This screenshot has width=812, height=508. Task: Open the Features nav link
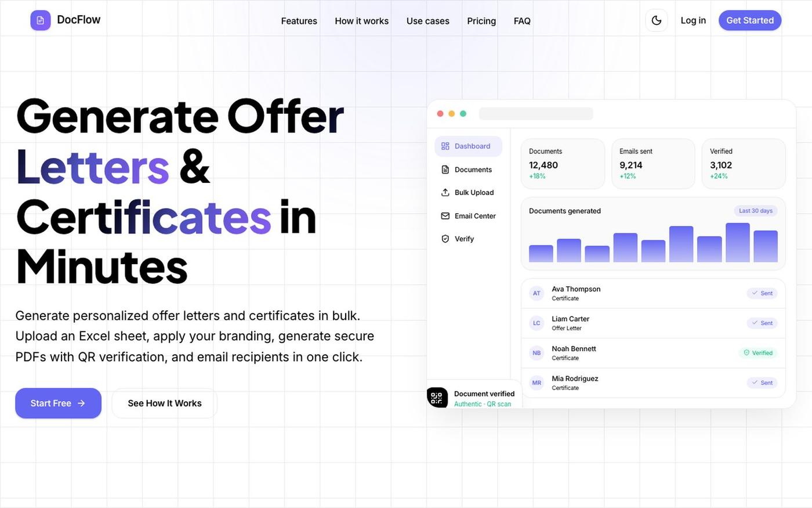pyautogui.click(x=299, y=21)
